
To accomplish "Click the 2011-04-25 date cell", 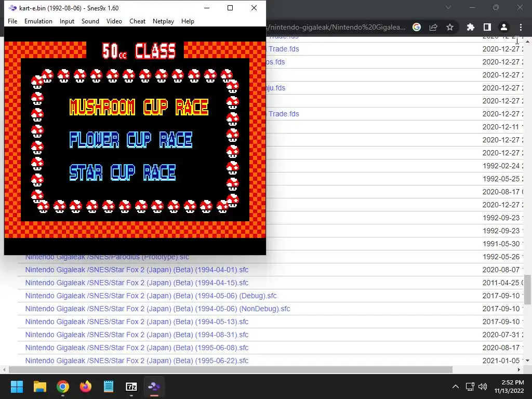I will [x=501, y=283].
